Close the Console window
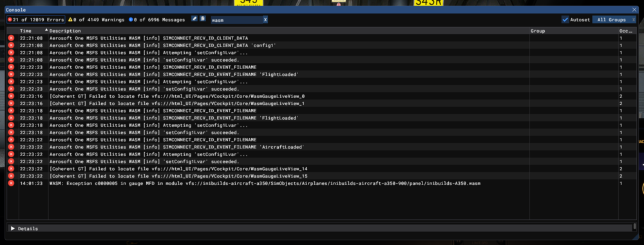The image size is (644, 245). point(634,10)
